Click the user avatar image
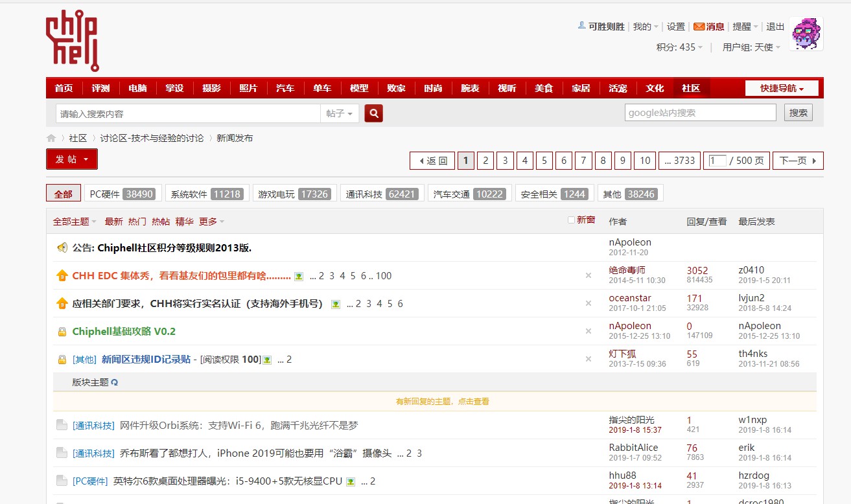Image resolution: width=851 pixels, height=504 pixels. click(806, 34)
